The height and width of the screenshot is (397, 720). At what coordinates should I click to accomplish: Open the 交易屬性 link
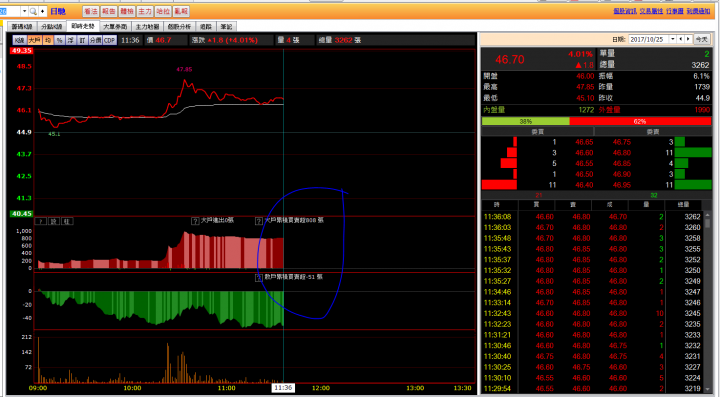pyautogui.click(x=651, y=11)
